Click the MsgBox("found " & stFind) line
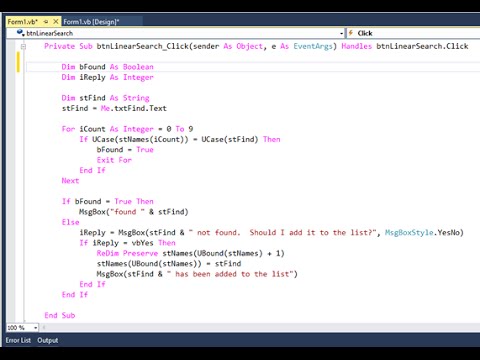The width and height of the screenshot is (480, 360). pos(134,212)
